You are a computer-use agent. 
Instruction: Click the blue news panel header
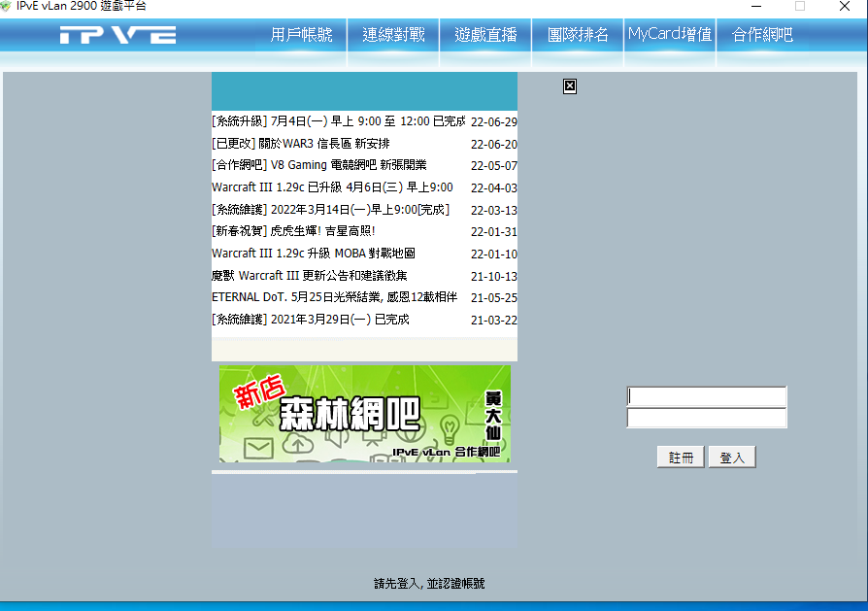point(364,91)
